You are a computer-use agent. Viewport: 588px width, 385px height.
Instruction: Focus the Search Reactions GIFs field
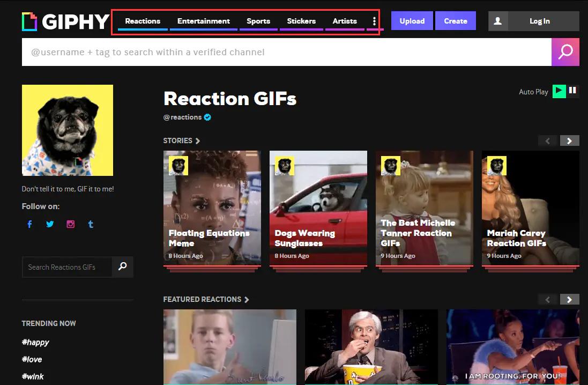(x=67, y=267)
